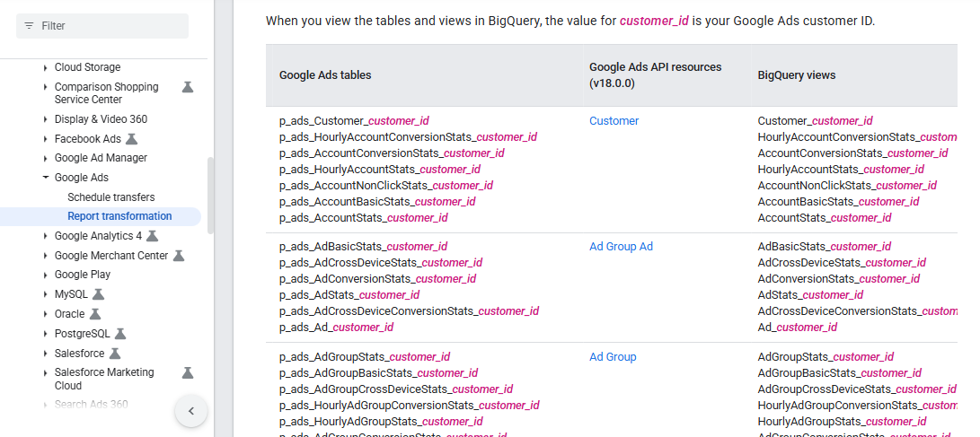This screenshot has height=437, width=980.
Task: Open Google Ad Manager nav entry
Action: [x=101, y=158]
